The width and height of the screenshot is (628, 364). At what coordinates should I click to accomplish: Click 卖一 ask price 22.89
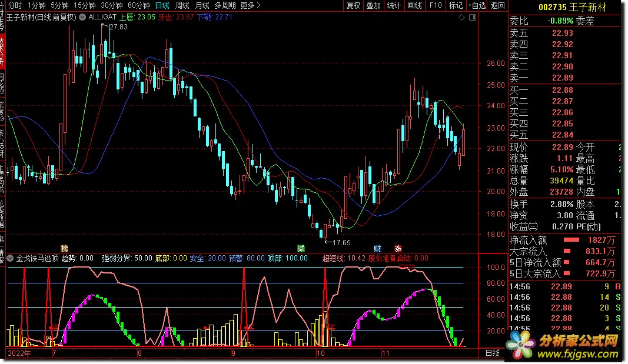[562, 78]
